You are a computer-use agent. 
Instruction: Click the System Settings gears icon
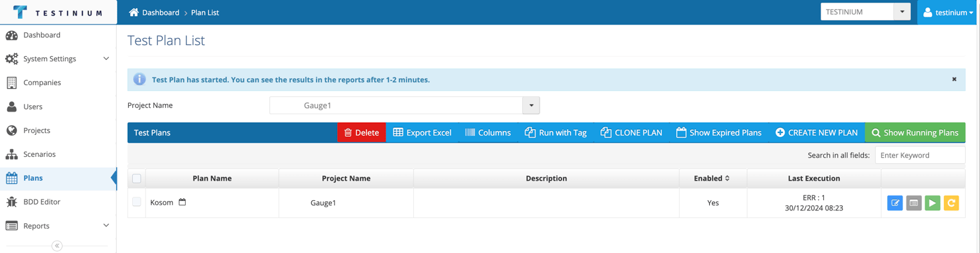12,59
